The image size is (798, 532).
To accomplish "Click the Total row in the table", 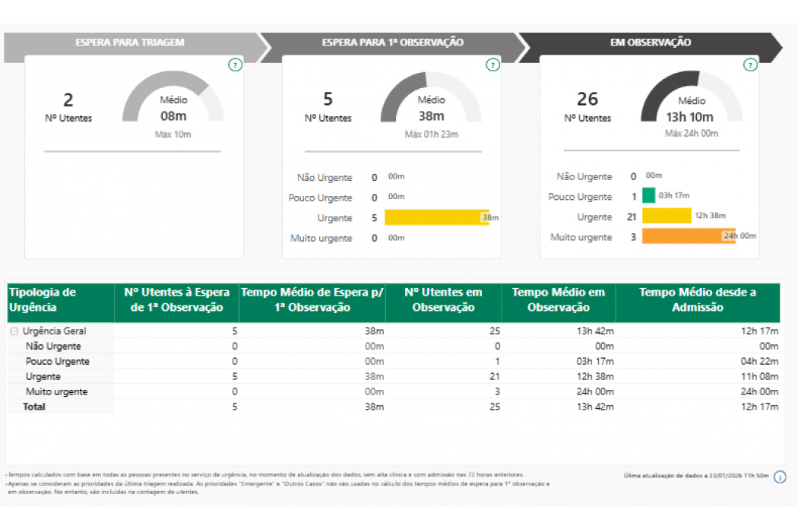I will click(x=34, y=407).
